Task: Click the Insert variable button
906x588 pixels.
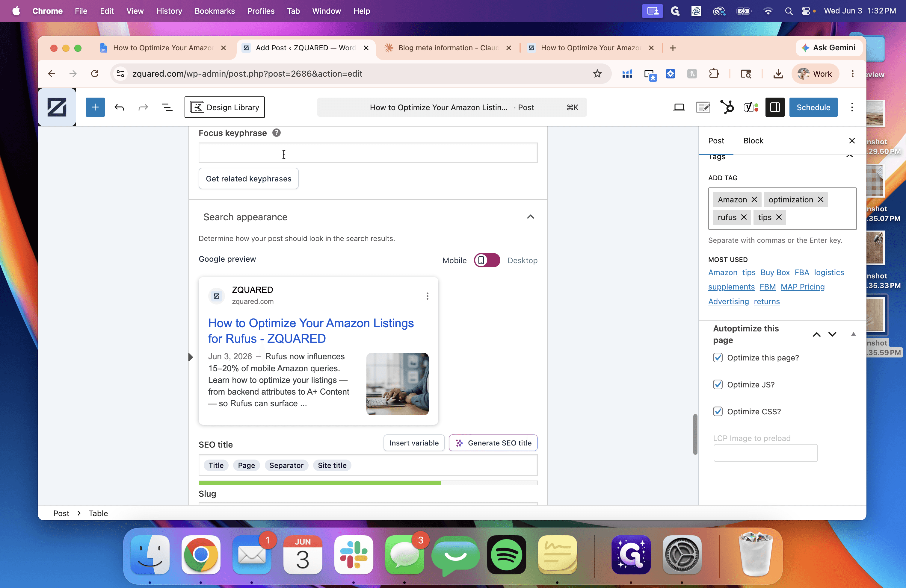Action: pos(414,443)
